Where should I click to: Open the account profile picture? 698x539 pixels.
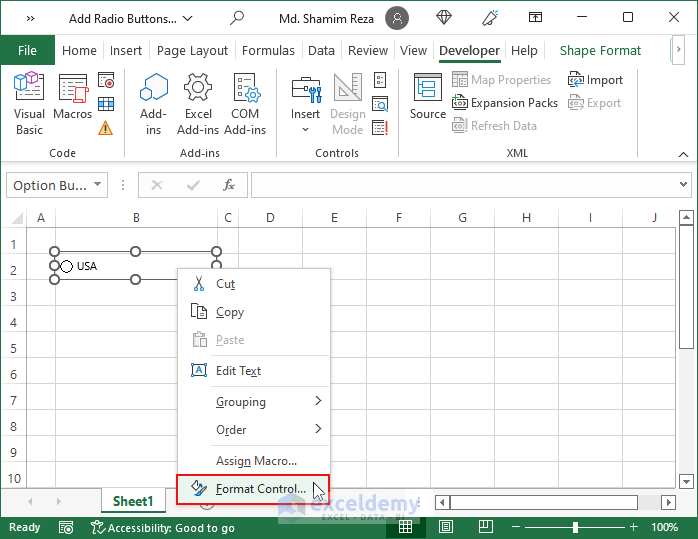coord(397,18)
